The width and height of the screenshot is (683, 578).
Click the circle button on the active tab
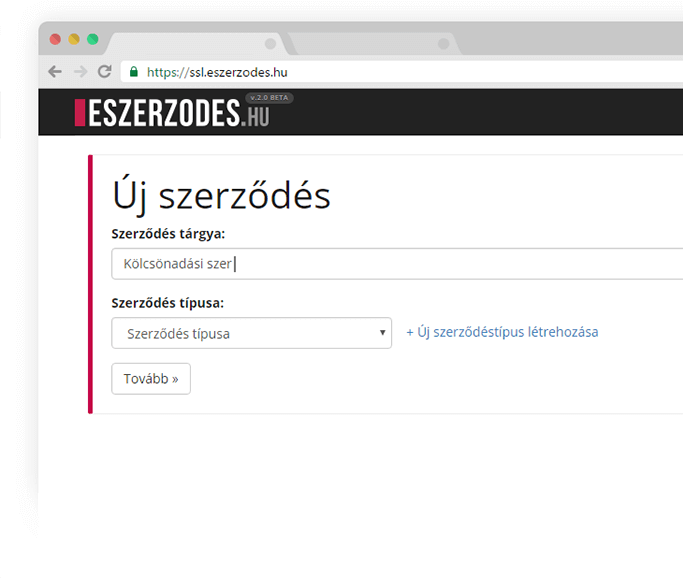point(269,44)
